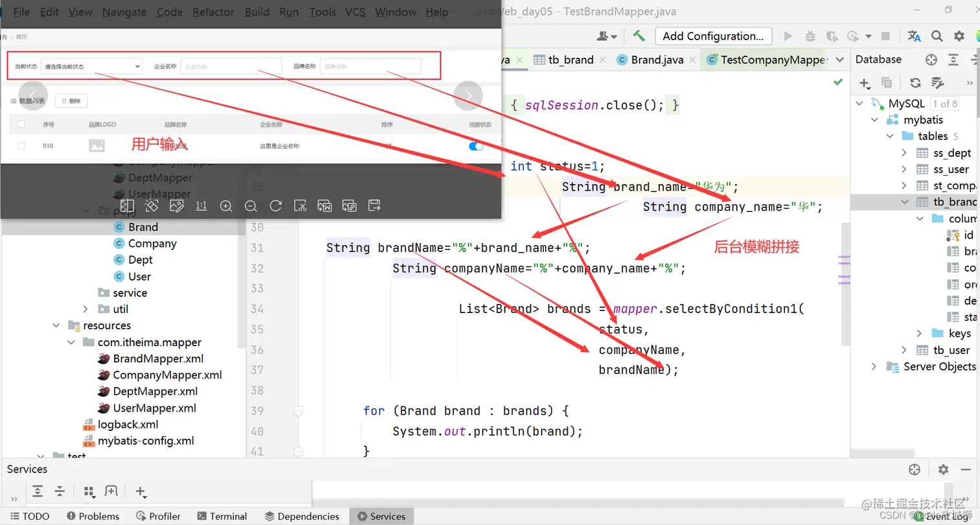Toggle the blue status switch in row 010
Screen dimensions: 980x525
[x=476, y=146]
